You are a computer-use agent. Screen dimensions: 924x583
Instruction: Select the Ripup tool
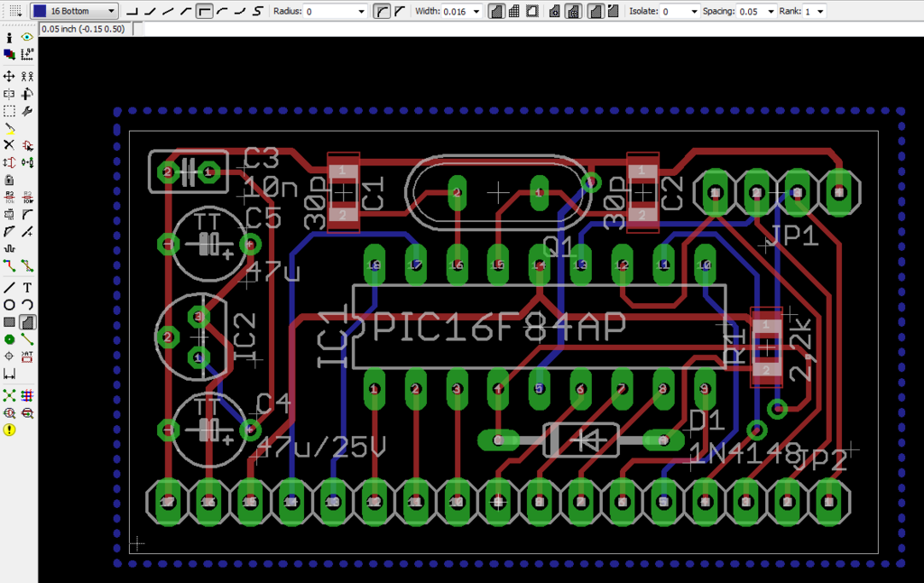(27, 266)
